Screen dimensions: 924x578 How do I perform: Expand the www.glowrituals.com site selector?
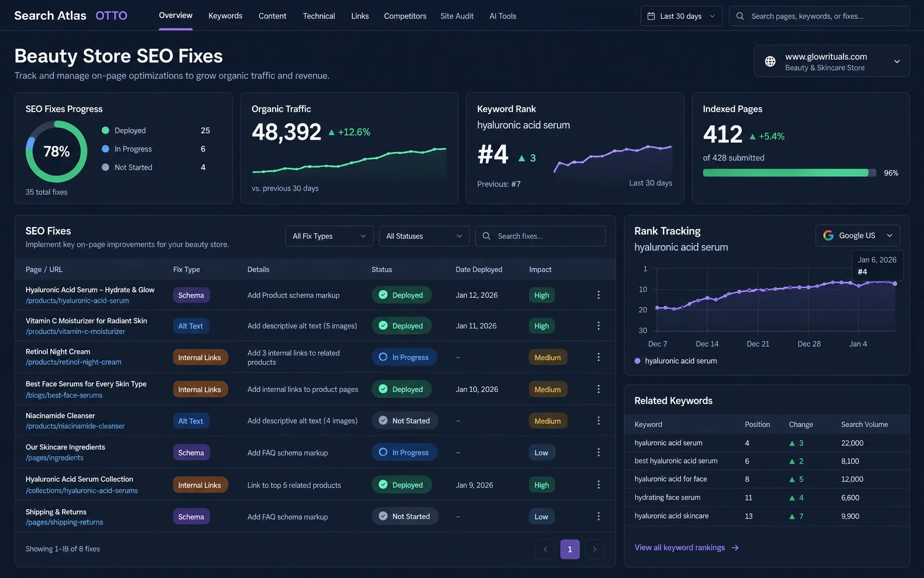tap(832, 61)
